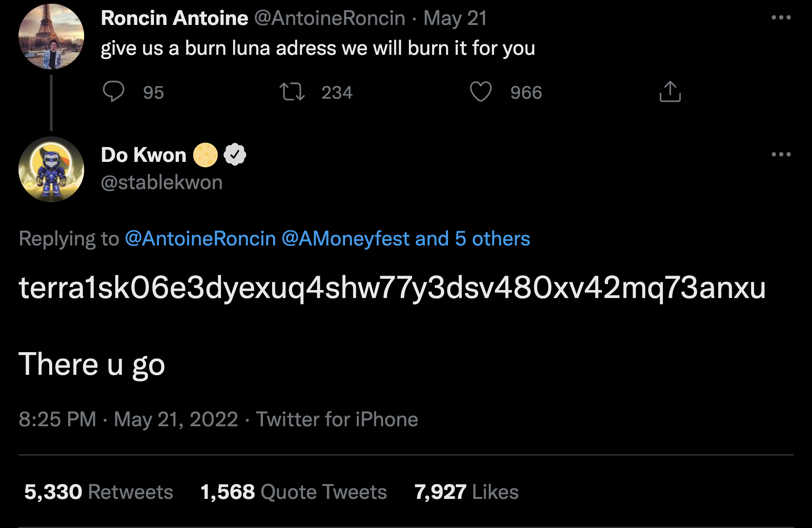Open the Twitter for iPhone source link
The height and width of the screenshot is (528, 812).
pyautogui.click(x=337, y=419)
